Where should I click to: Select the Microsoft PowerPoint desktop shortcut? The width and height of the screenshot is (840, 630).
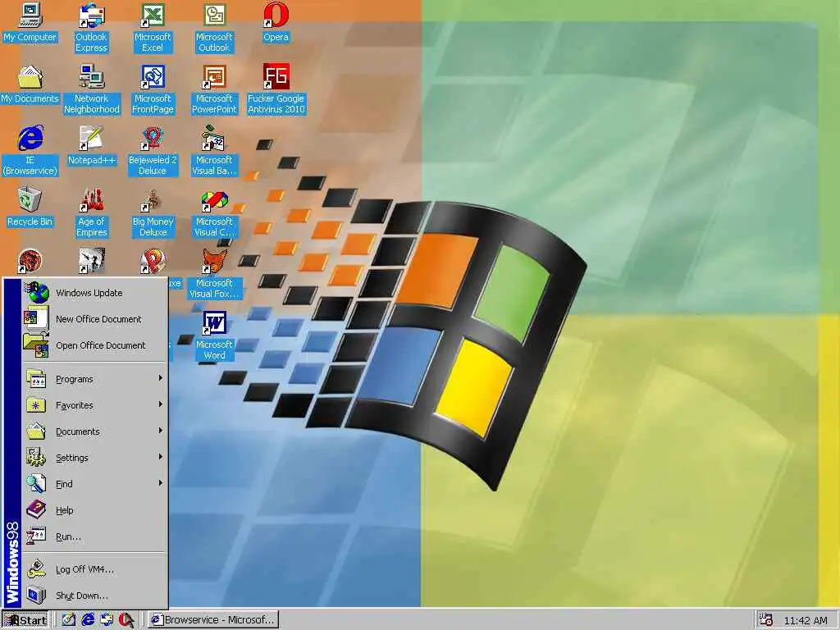tap(214, 89)
